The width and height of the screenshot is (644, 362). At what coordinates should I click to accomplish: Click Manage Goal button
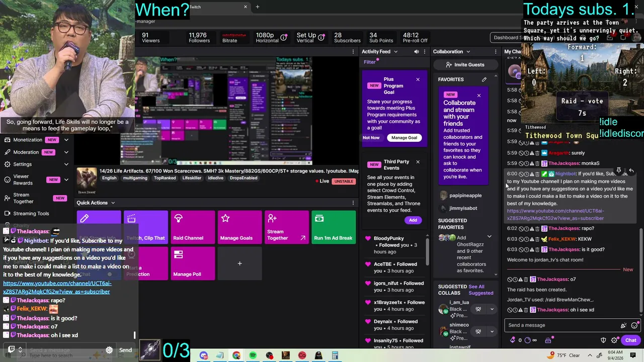click(404, 138)
